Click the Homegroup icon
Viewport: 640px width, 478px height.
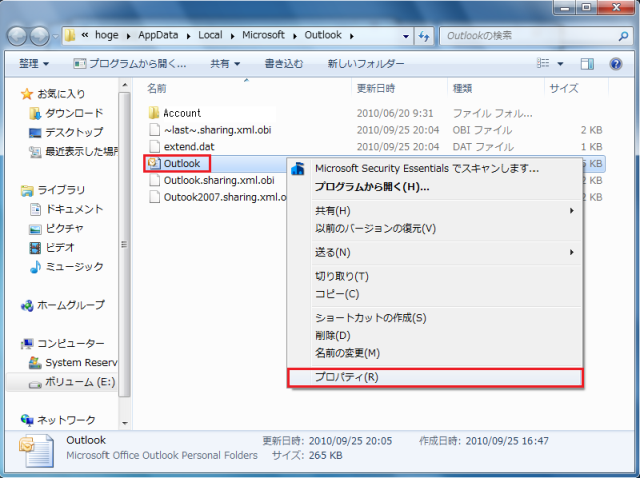pos(27,305)
